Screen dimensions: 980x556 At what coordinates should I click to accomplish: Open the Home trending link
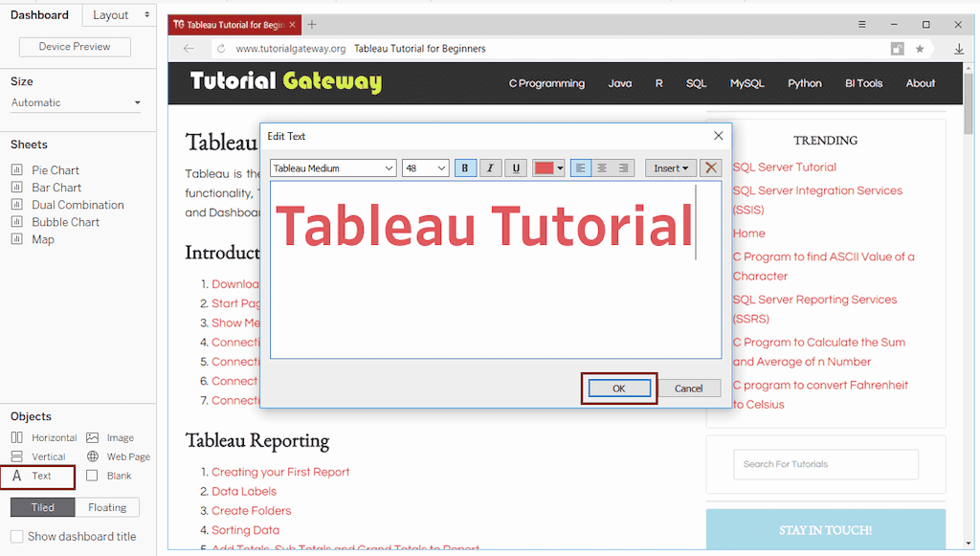point(748,234)
